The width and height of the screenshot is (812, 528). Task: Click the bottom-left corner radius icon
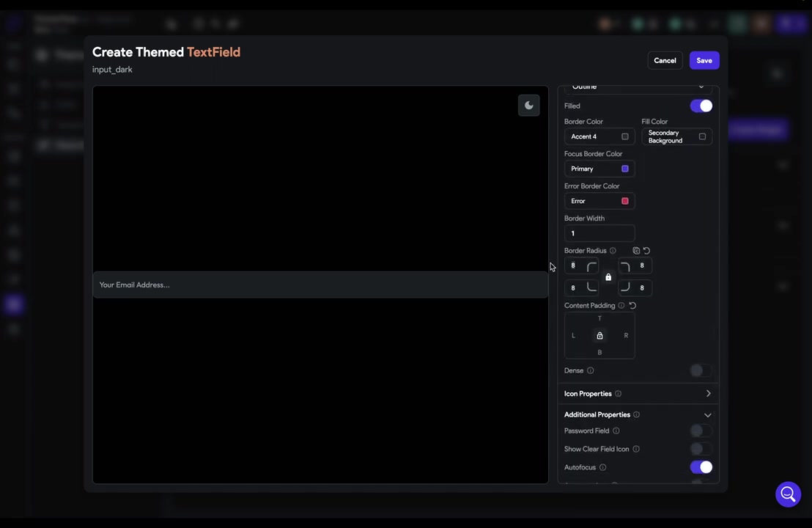pyautogui.click(x=592, y=287)
